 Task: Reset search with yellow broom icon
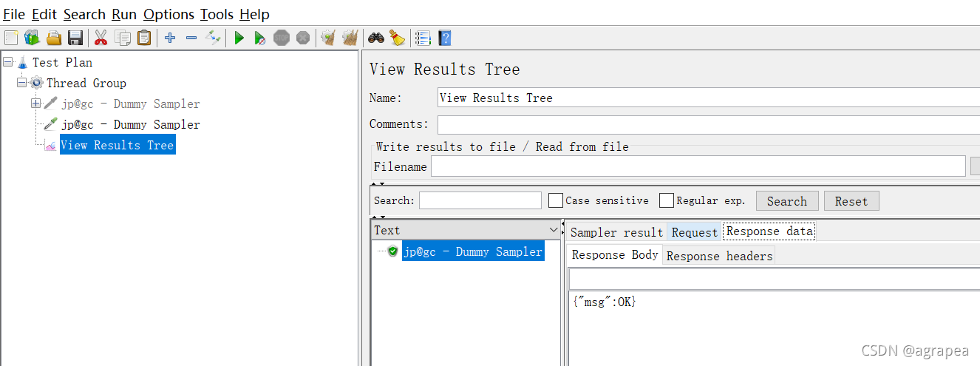[x=398, y=38]
